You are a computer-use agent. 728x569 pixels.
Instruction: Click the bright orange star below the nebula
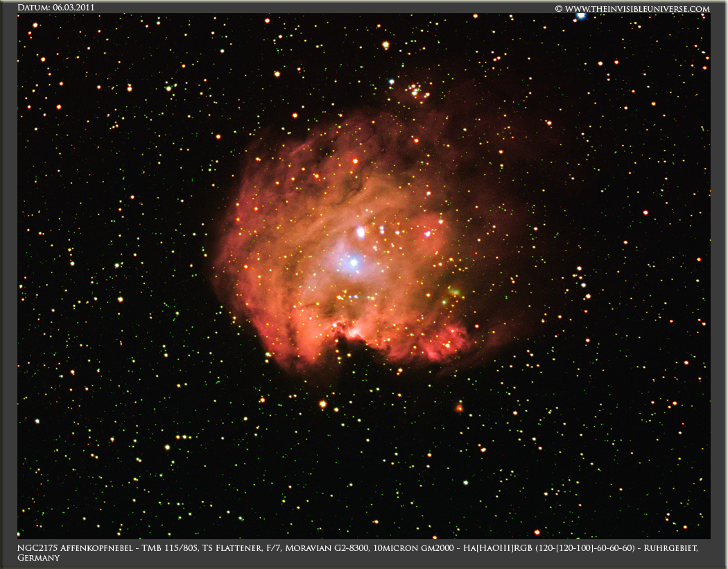click(322, 403)
